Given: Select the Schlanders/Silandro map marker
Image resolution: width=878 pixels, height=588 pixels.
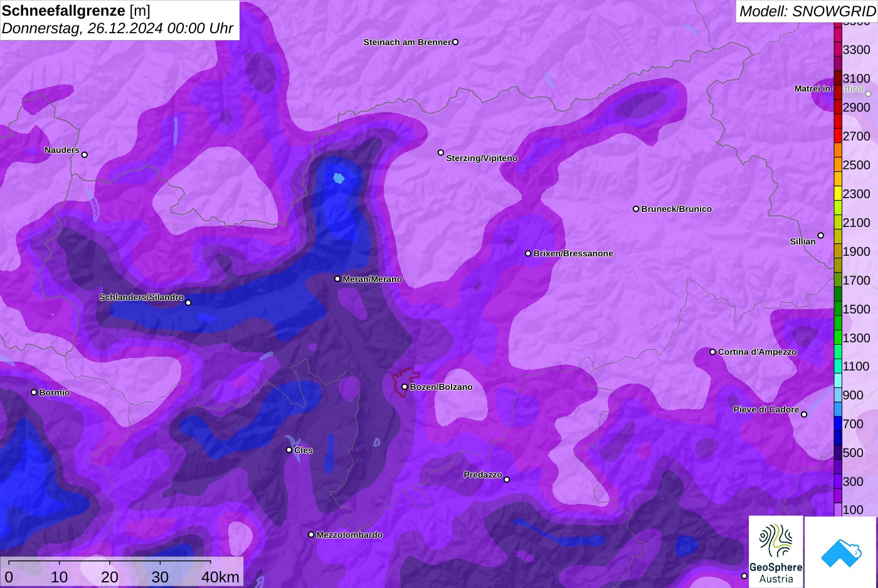Looking at the screenshot, I should [188, 303].
